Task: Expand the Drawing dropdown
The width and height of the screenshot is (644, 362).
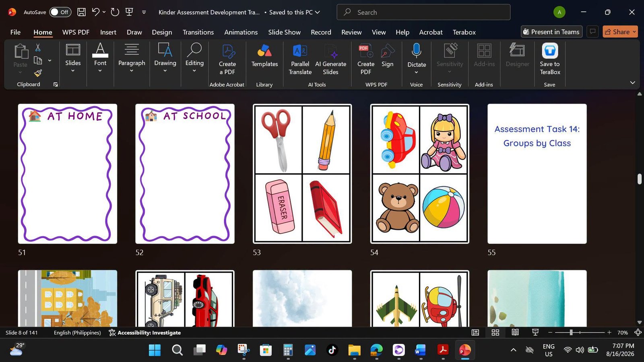Action: [x=165, y=71]
